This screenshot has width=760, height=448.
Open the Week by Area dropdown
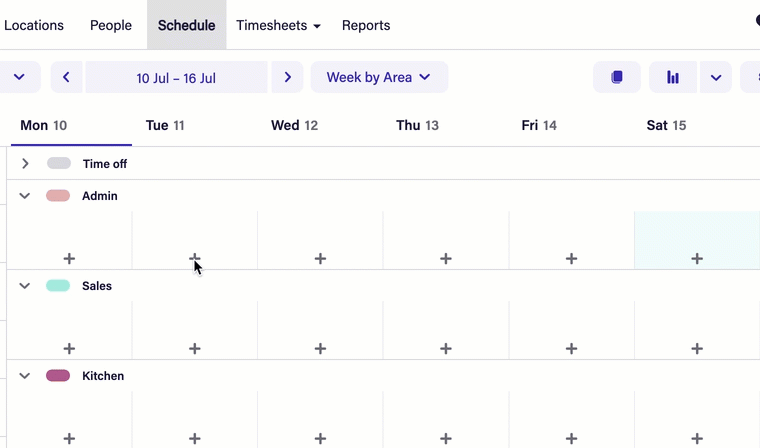379,77
